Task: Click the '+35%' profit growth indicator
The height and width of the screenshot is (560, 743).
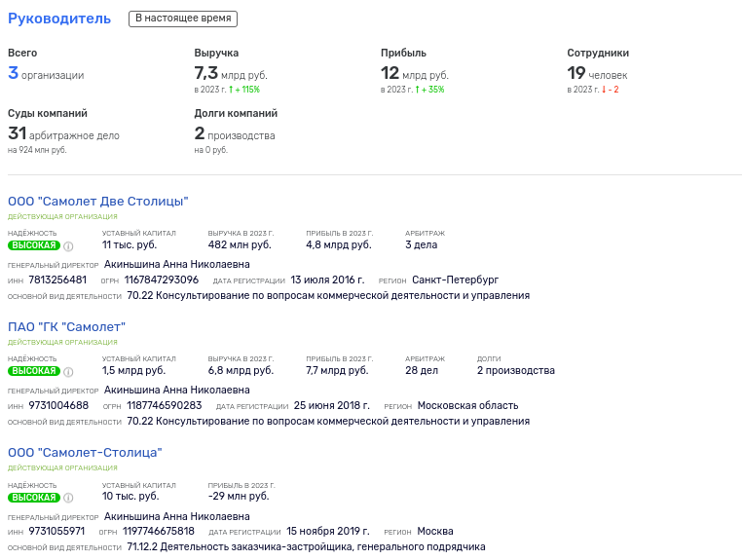Action: point(429,90)
